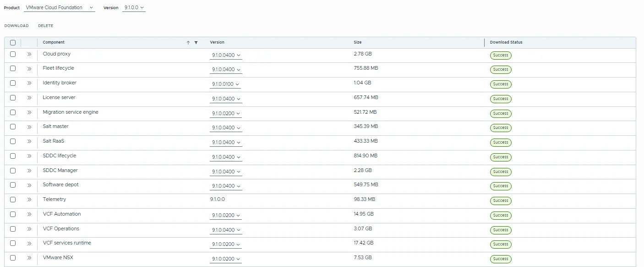Click the Version column header
Screen dimensions: 644x267
point(217,42)
